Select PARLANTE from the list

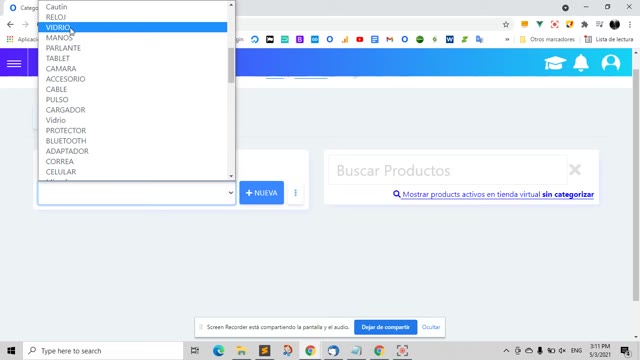click(x=133, y=48)
